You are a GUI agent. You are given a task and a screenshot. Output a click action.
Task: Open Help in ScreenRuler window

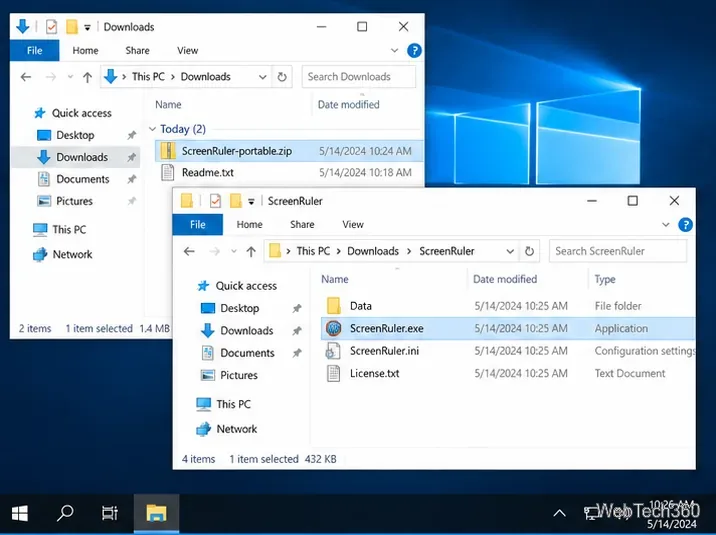point(685,225)
